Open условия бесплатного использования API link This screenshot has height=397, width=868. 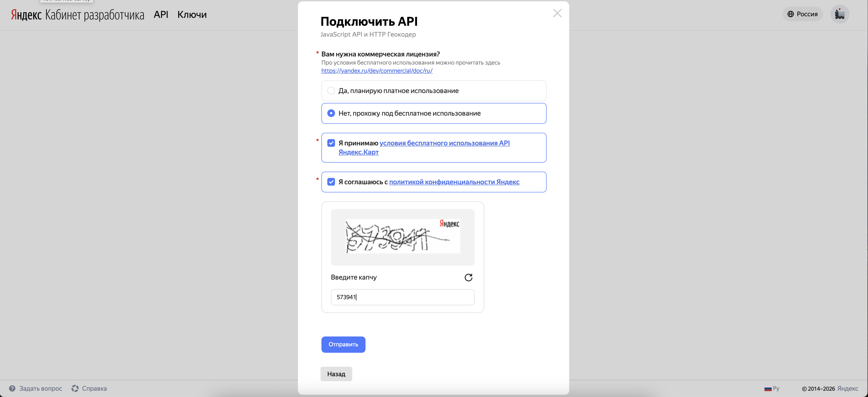click(424, 147)
